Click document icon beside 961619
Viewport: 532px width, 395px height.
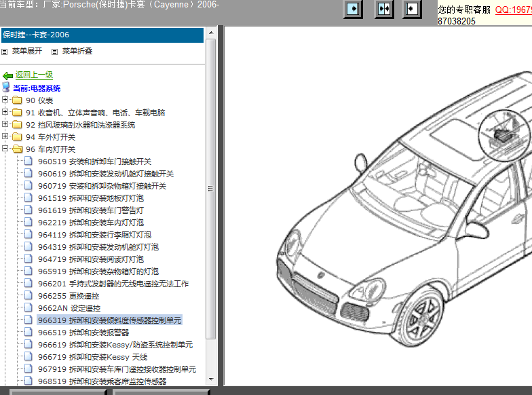click(28, 210)
